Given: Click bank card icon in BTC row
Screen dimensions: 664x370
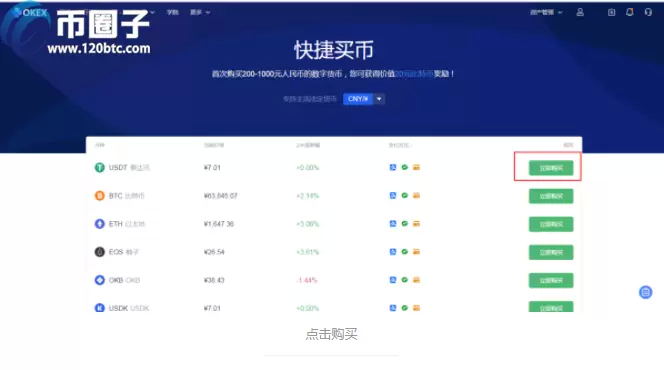Looking at the screenshot, I should tap(416, 195).
